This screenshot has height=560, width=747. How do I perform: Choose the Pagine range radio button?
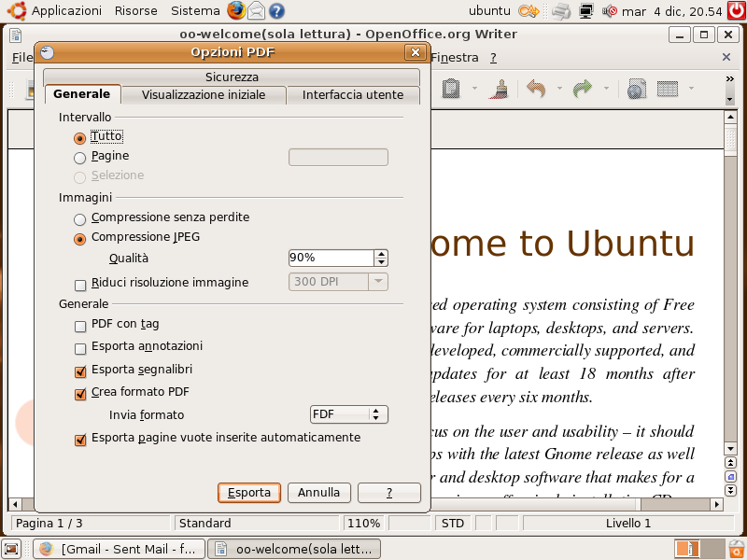[x=80, y=158]
